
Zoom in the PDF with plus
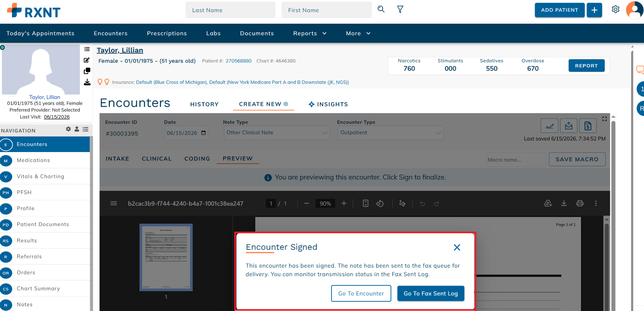344,203
